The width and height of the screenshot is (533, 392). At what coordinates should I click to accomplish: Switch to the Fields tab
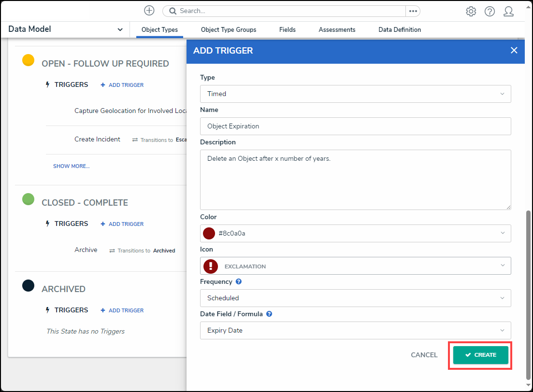click(288, 30)
